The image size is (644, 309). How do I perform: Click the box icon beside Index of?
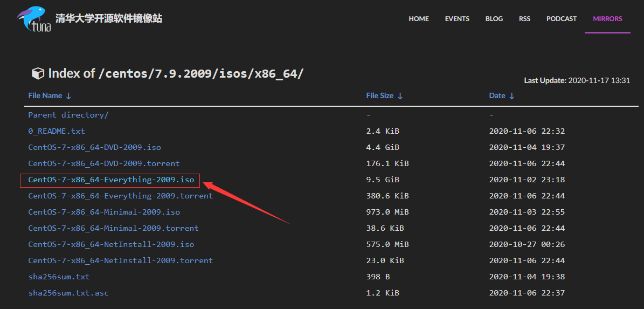coord(38,73)
